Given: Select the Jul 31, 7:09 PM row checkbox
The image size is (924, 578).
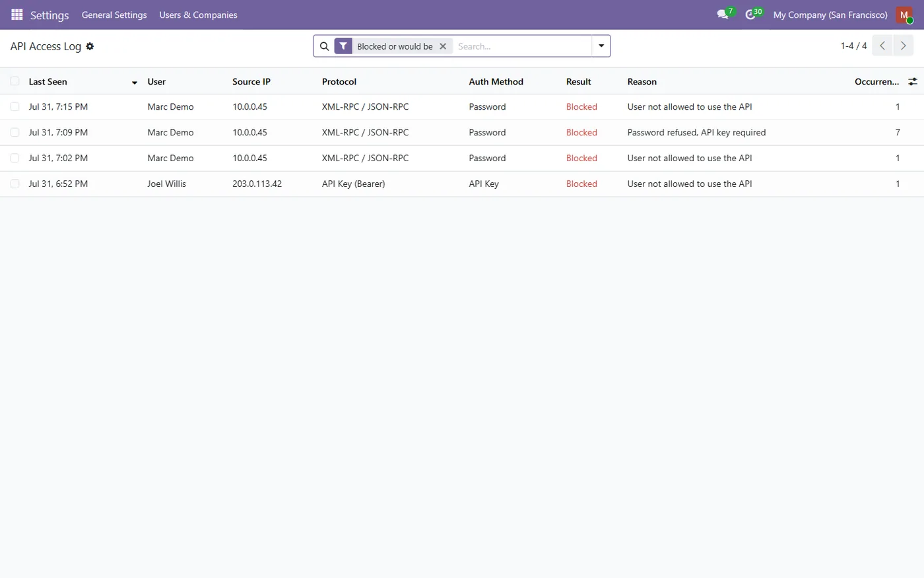Looking at the screenshot, I should point(15,132).
